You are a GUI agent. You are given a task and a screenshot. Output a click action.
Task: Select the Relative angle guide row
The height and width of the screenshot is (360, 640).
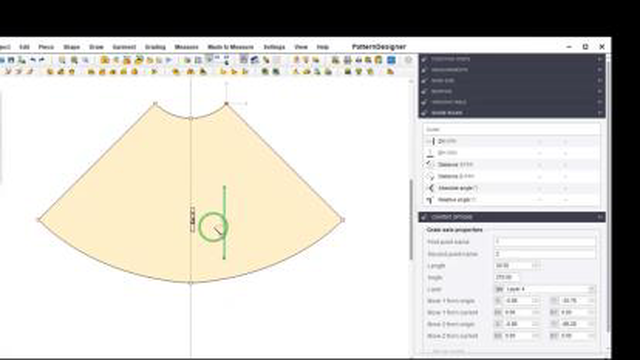click(x=511, y=200)
